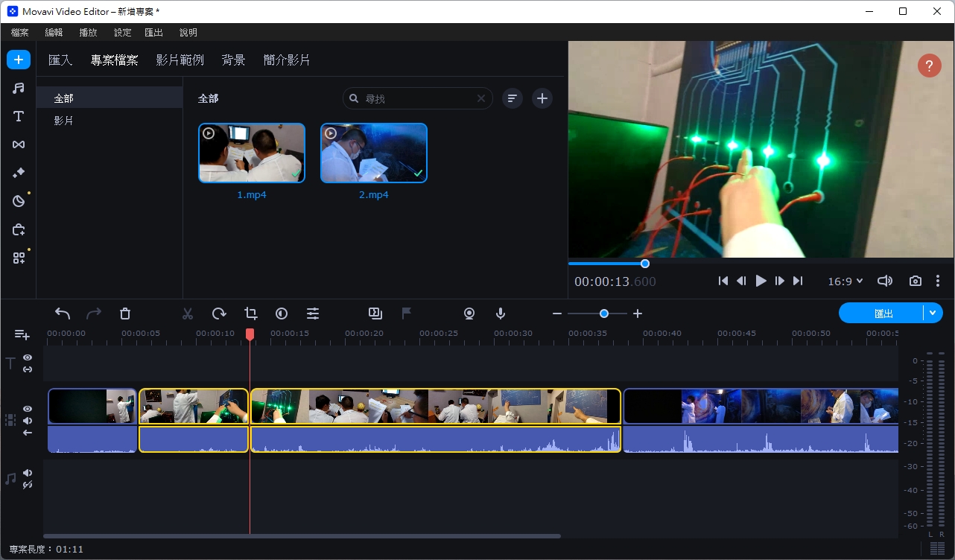This screenshot has width=955, height=560.
Task: Play the video preview
Action: tap(761, 281)
